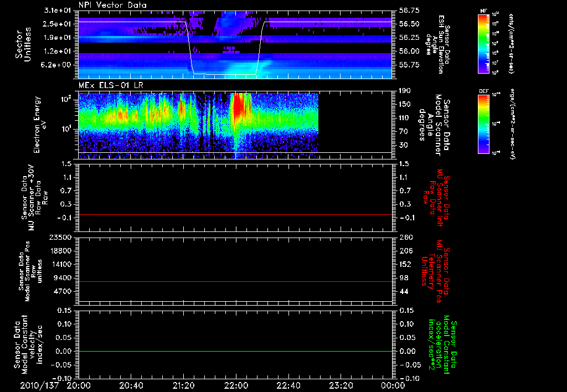Click the Sector Unitless axis label
The height and width of the screenshot is (392, 567).
22,44
